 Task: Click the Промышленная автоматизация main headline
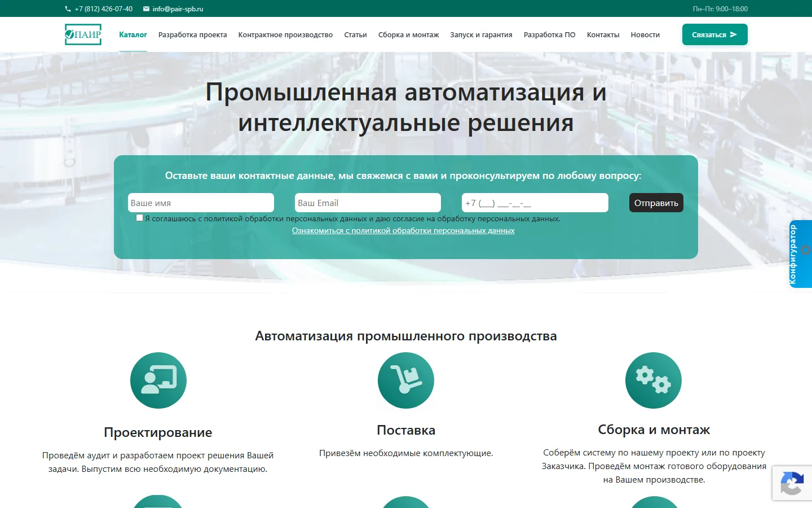[x=406, y=107]
